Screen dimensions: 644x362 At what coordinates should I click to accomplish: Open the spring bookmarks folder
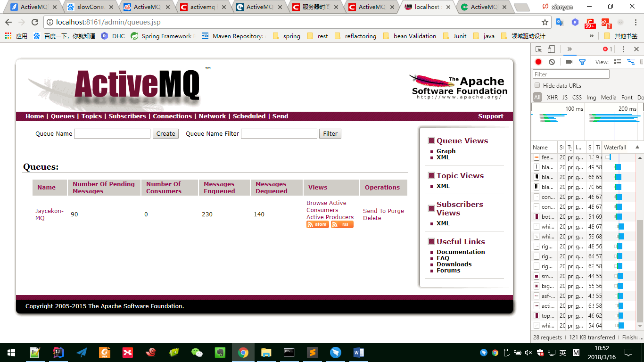[x=287, y=36]
